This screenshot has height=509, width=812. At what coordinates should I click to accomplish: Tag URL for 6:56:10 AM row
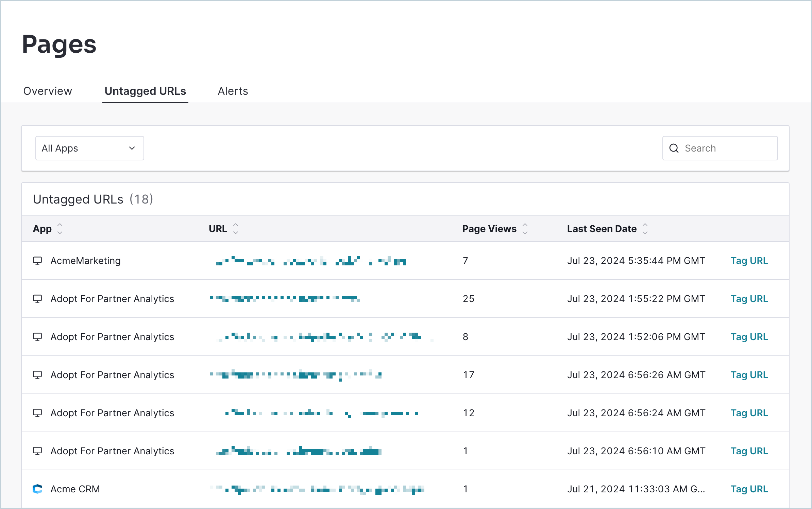(749, 451)
